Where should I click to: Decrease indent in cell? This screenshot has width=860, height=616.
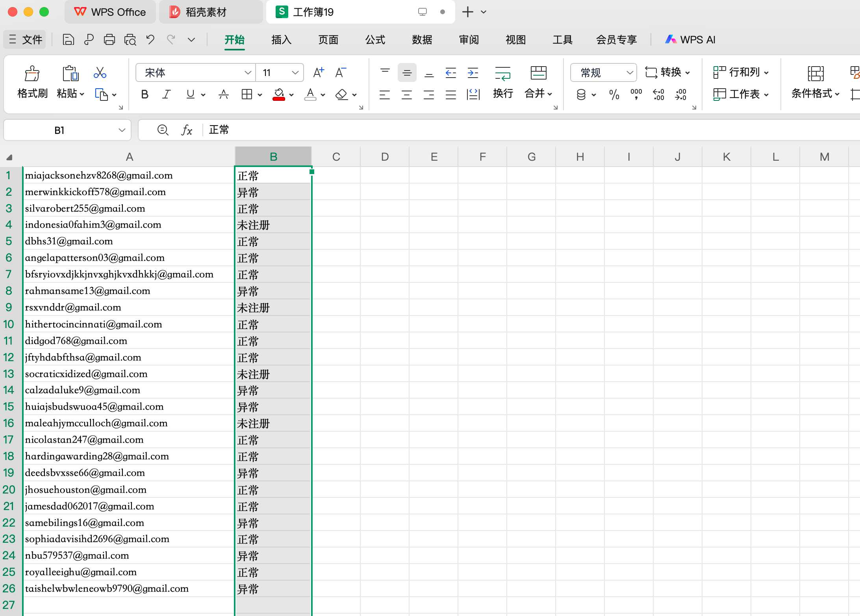(451, 72)
